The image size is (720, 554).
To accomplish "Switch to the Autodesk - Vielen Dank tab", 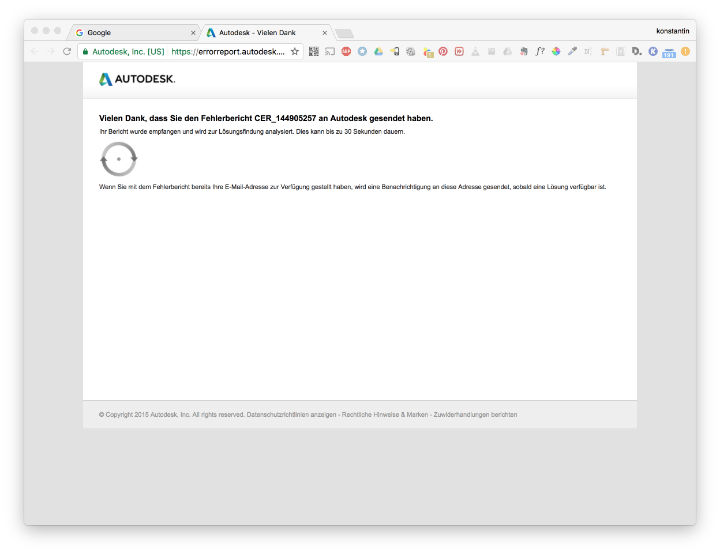I will click(265, 33).
